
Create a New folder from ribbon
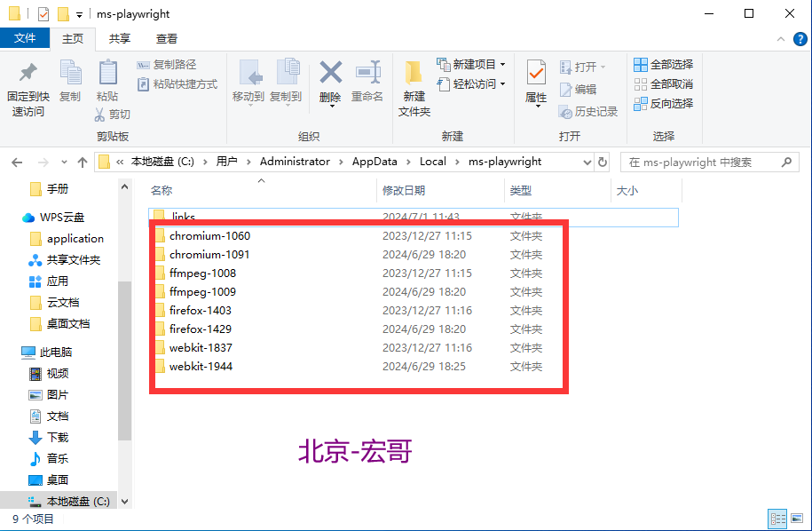tap(414, 89)
